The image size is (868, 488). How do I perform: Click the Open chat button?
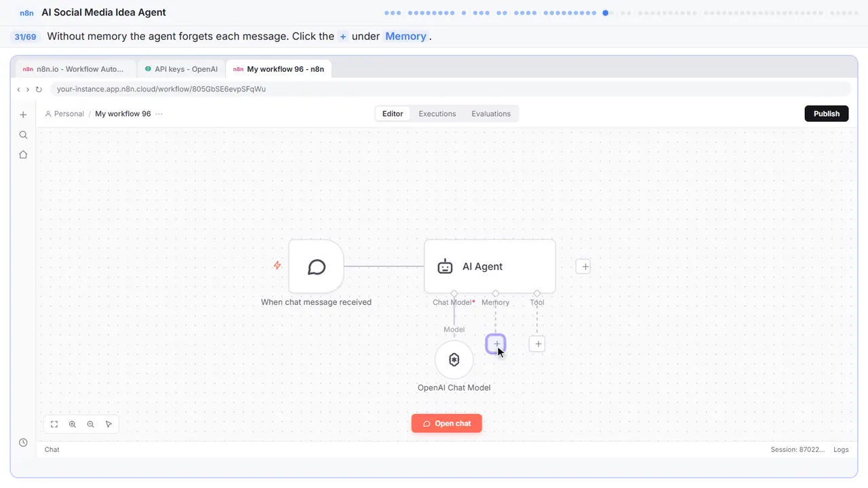(447, 424)
